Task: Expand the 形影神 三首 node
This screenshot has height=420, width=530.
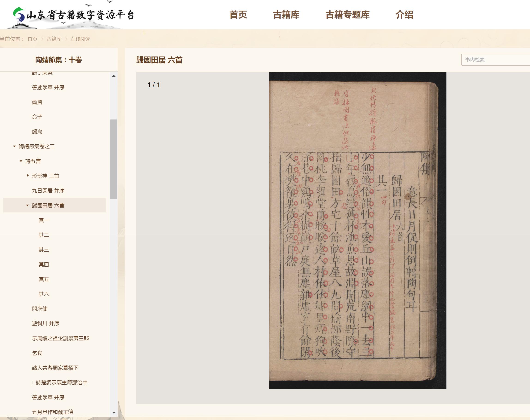Action: [x=27, y=176]
